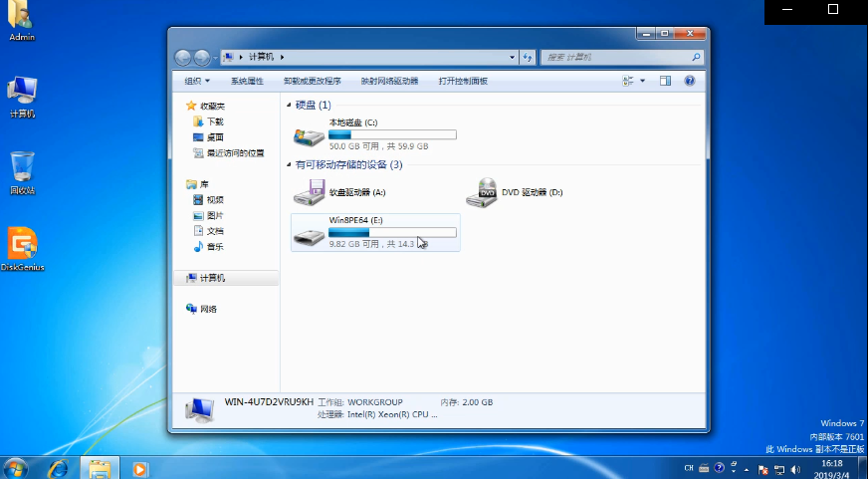Select the floppy drive (A:) icon
The width and height of the screenshot is (868, 479).
(310, 192)
